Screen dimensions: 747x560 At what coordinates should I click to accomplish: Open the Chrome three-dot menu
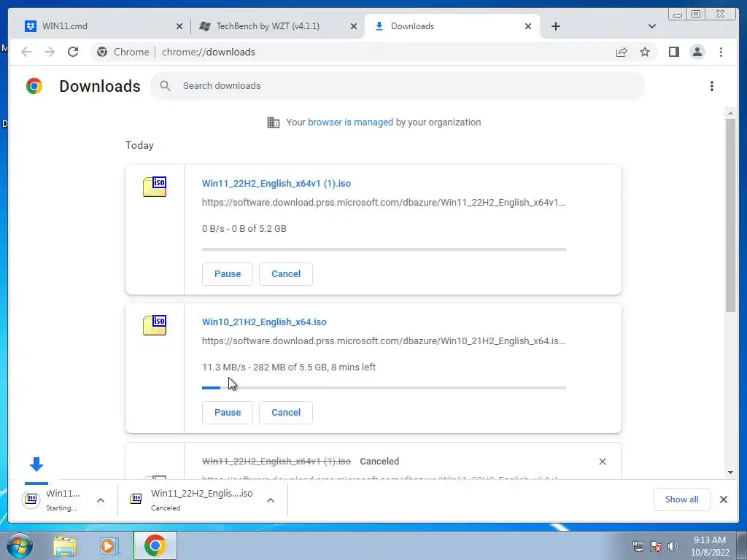tap(721, 52)
